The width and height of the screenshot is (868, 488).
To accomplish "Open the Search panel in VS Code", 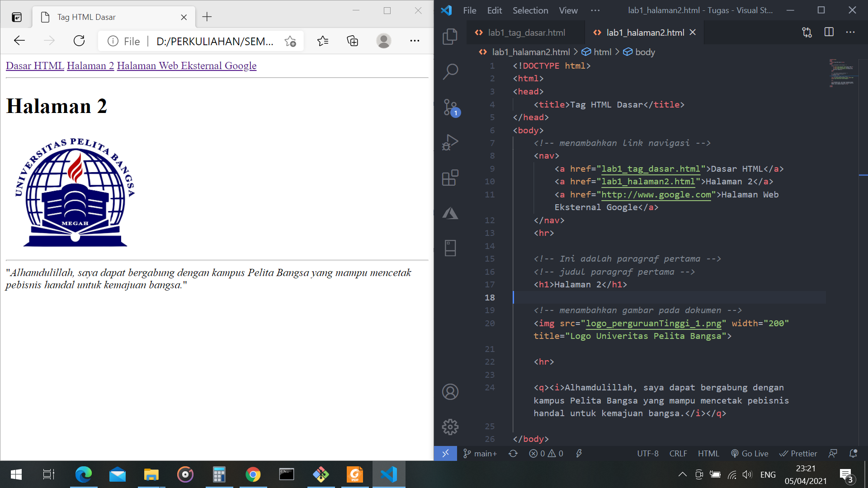I will click(x=450, y=71).
